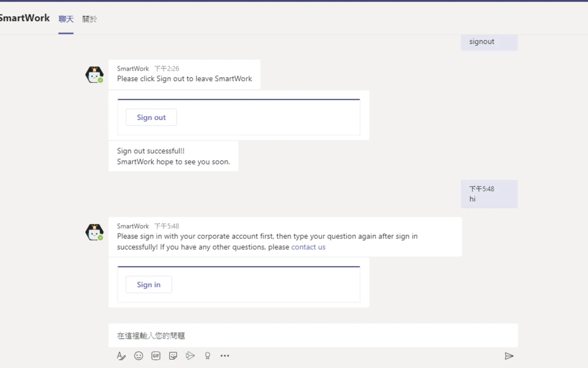Screen dimensions: 588x368
Task: Open the contact us link
Action: [x=308, y=247]
